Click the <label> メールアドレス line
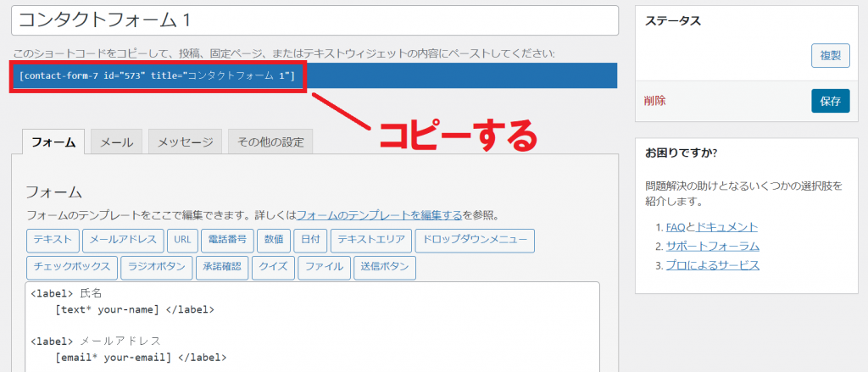The width and height of the screenshot is (868, 372). (x=96, y=341)
